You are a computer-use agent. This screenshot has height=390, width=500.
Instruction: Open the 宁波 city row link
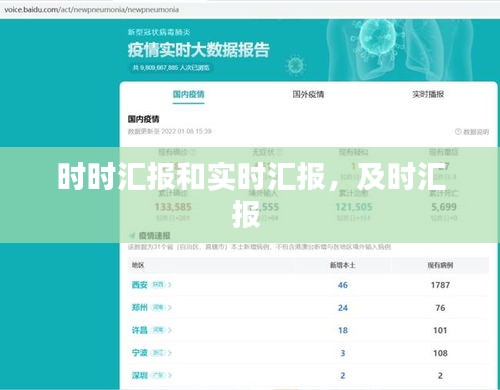click(x=140, y=353)
